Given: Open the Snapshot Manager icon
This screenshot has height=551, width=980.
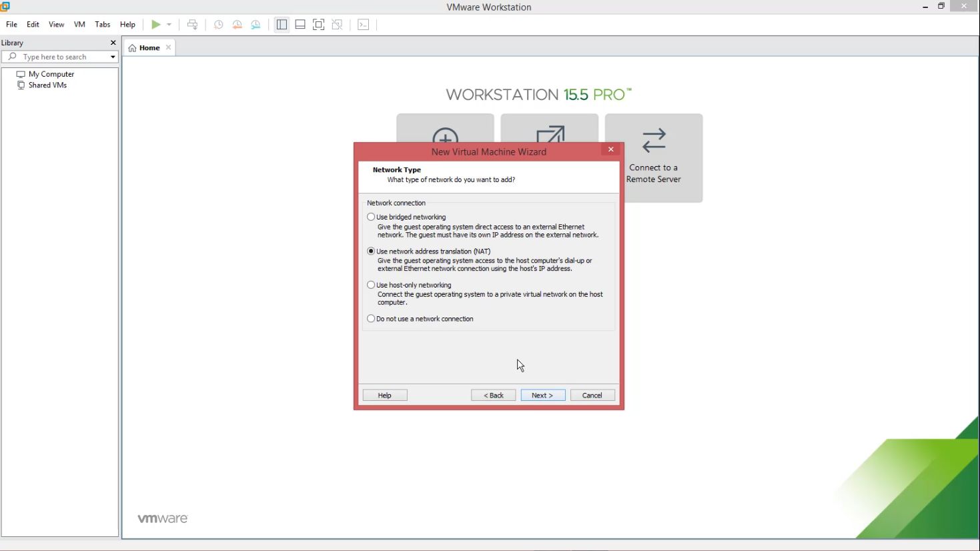Looking at the screenshot, I should [x=256, y=25].
